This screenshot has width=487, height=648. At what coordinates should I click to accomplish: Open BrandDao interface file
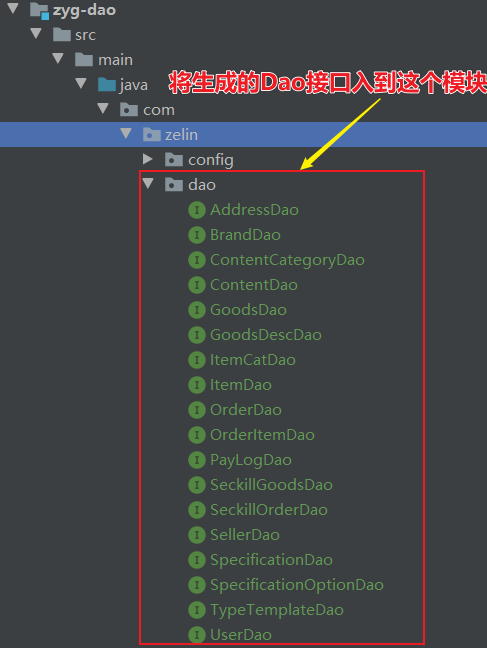tap(246, 235)
